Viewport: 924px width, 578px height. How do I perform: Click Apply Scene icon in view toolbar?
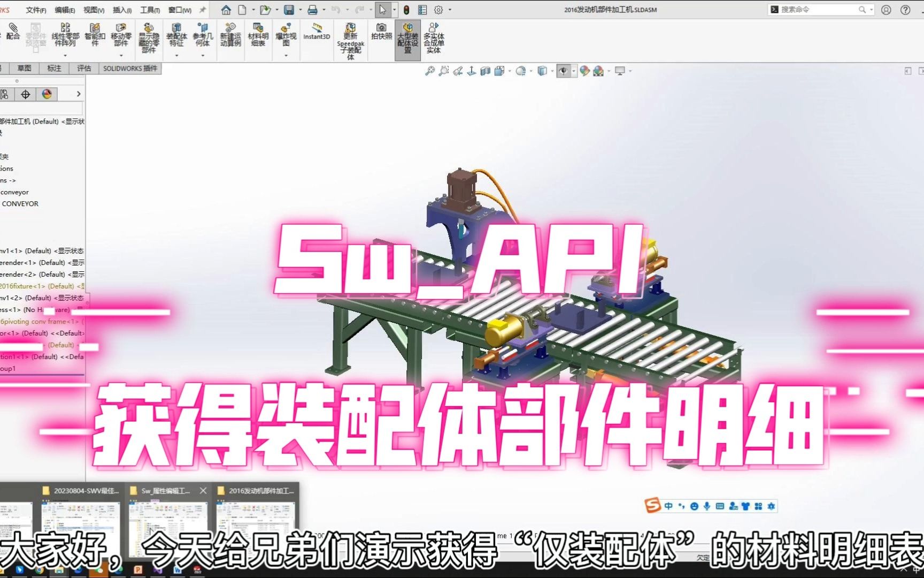(598, 71)
